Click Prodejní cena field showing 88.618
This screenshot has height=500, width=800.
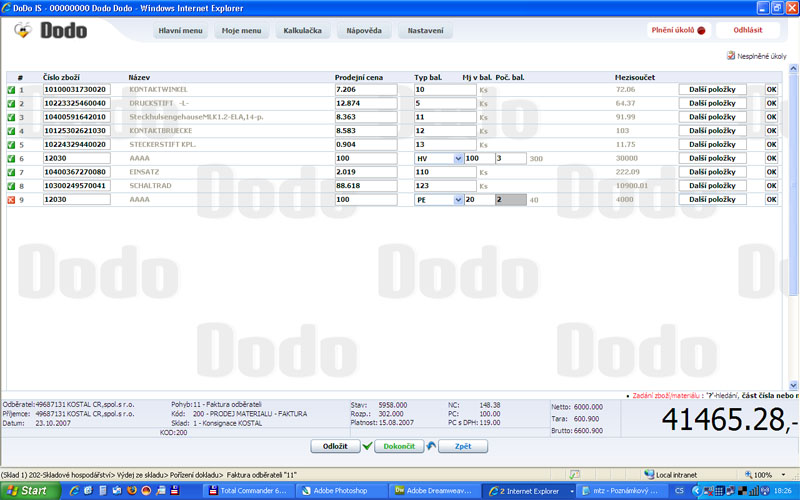pyautogui.click(x=366, y=186)
